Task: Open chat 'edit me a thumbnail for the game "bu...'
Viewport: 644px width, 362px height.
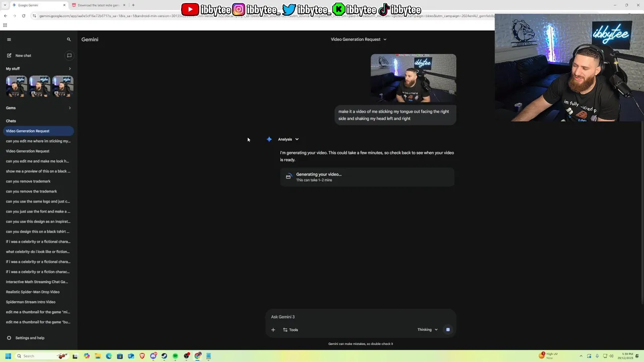Action: 39,322
